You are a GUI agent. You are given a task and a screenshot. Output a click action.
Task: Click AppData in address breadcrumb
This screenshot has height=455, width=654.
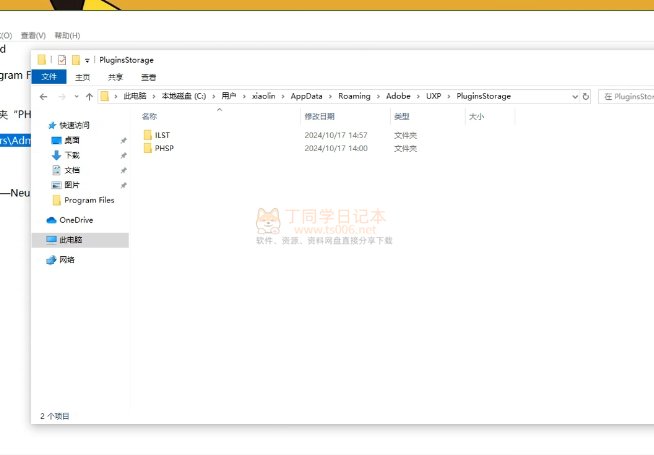pyautogui.click(x=307, y=96)
